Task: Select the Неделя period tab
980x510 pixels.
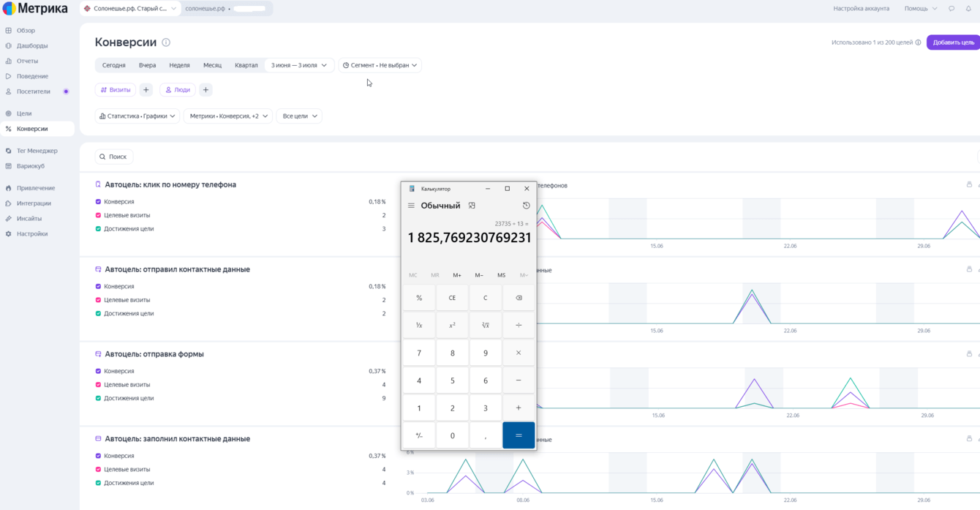Action: point(179,65)
